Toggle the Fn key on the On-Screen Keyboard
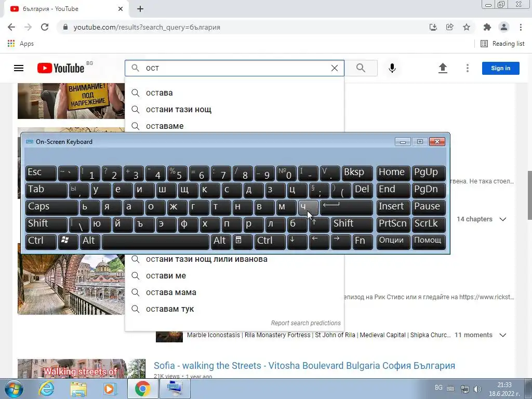 [363, 241]
